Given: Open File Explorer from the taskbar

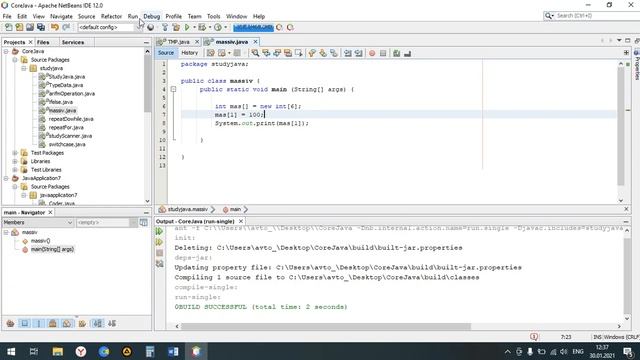Looking at the screenshot, I should (58, 351).
